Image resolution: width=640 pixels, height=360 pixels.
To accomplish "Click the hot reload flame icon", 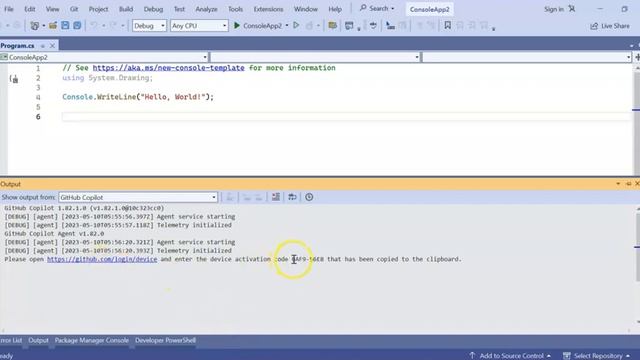I will click(x=309, y=26).
